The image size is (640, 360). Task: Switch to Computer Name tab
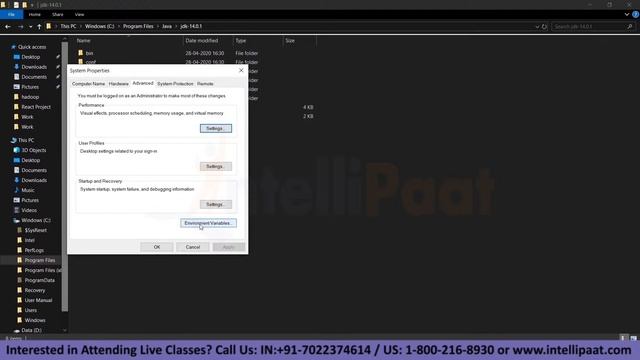coord(88,84)
